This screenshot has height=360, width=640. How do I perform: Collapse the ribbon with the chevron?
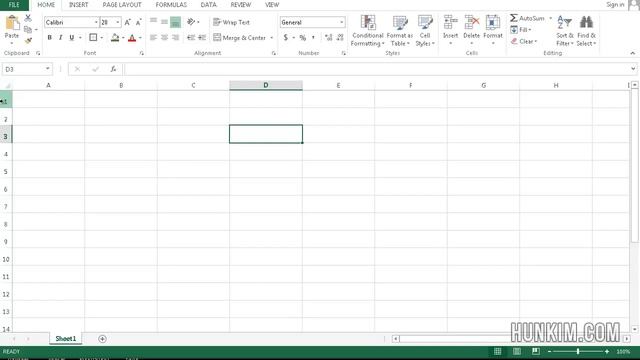click(632, 53)
